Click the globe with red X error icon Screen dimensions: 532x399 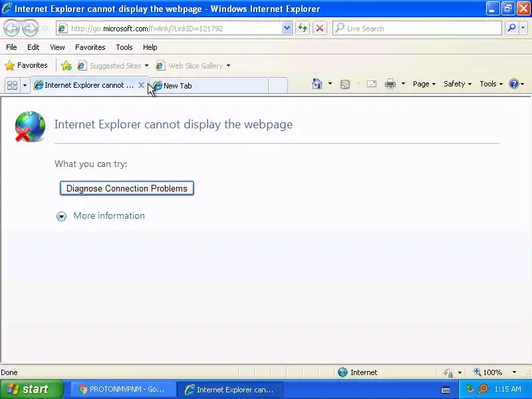[30, 126]
